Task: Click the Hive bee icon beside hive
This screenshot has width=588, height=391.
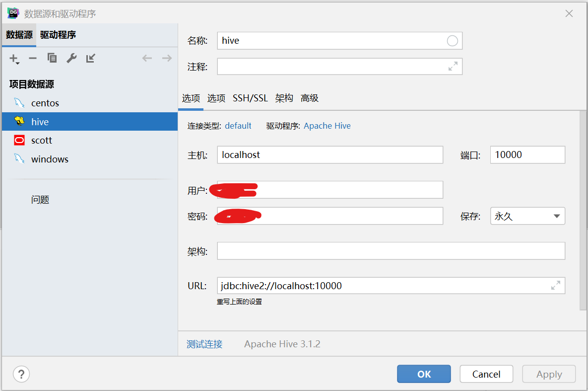Action: coord(19,121)
